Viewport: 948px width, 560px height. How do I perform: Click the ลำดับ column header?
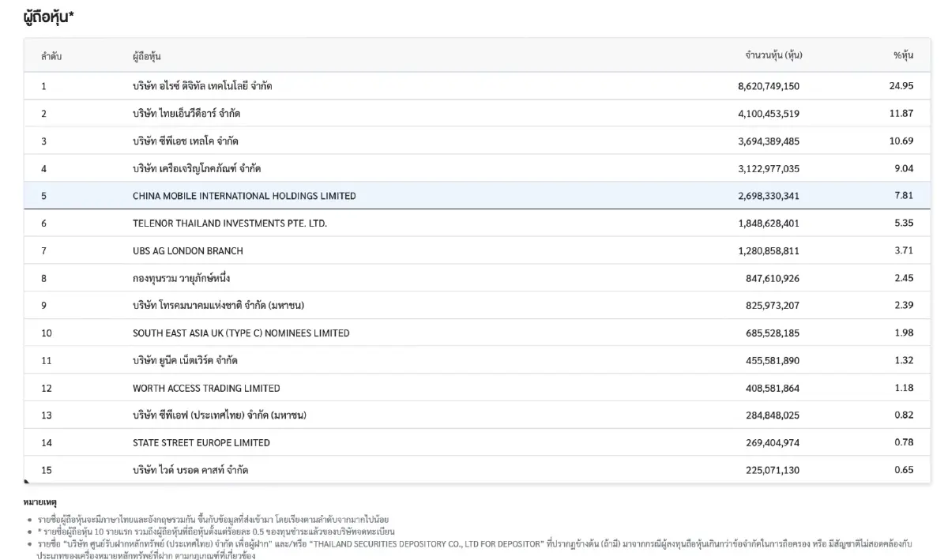tap(51, 56)
